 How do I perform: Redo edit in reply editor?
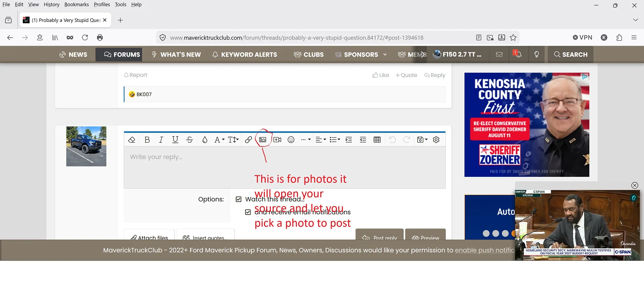click(407, 139)
